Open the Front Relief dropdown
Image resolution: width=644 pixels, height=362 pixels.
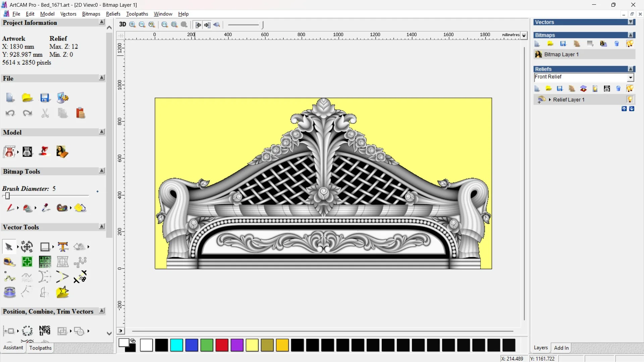tap(631, 77)
